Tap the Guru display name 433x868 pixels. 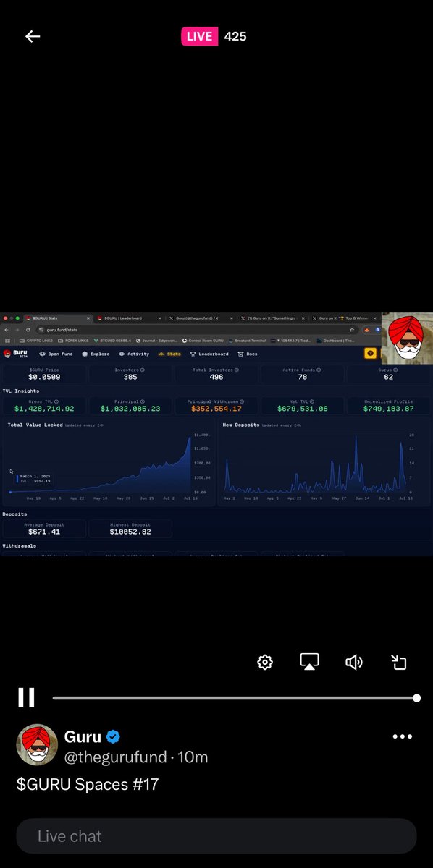[x=83, y=737]
